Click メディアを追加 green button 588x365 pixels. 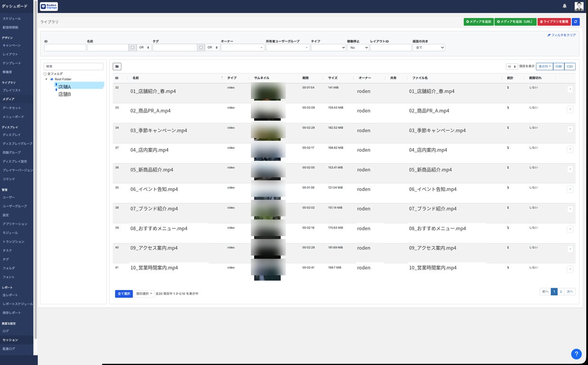pyautogui.click(x=478, y=22)
